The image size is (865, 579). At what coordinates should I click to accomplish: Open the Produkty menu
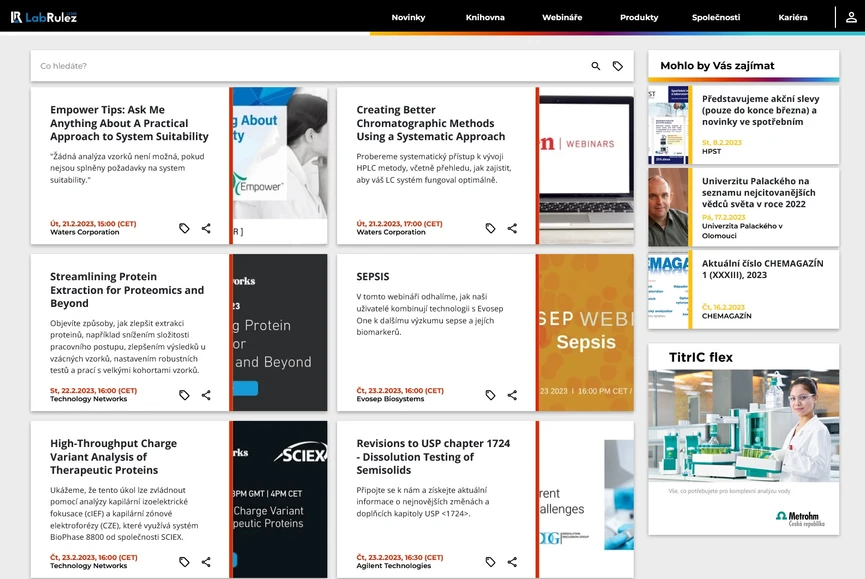639,17
